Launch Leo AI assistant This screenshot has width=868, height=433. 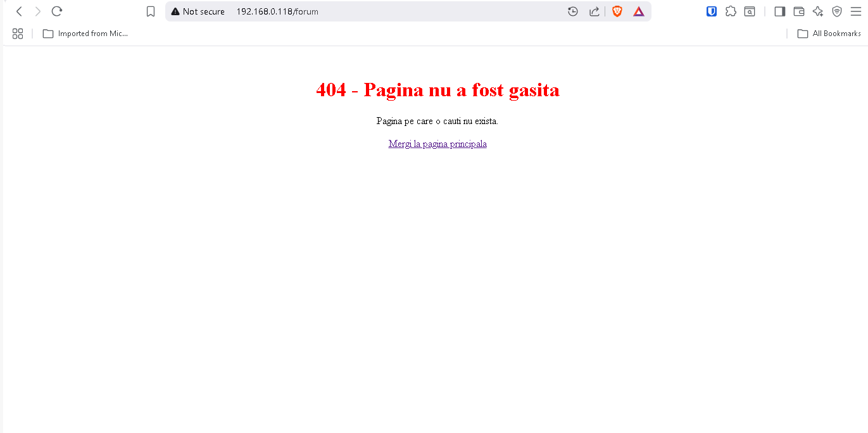click(x=818, y=11)
